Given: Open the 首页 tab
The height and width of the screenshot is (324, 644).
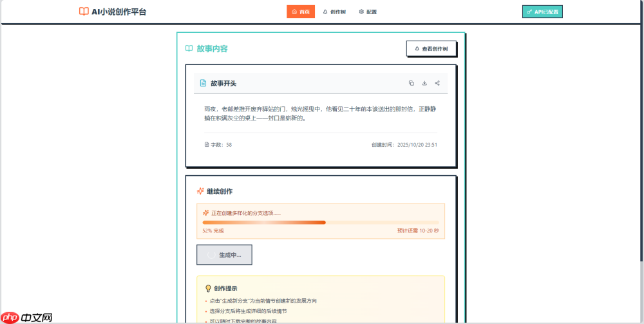Looking at the screenshot, I should click(x=301, y=12).
